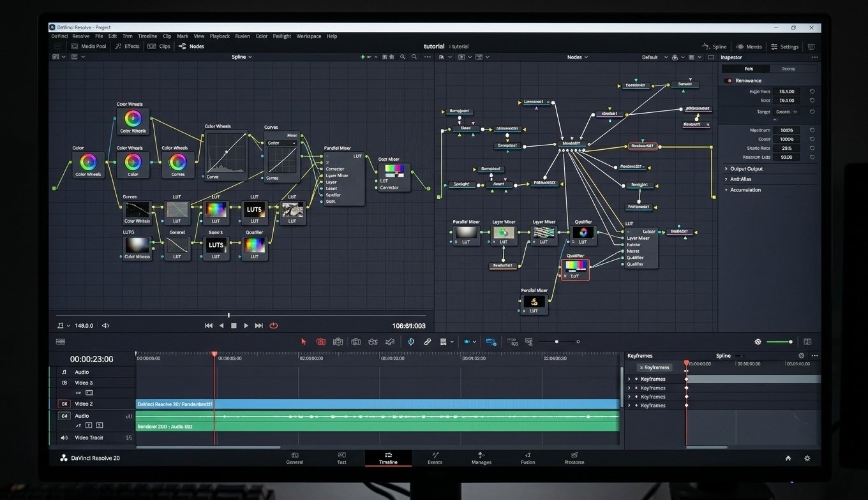868x500 pixels.
Task: Open the Edit menu
Action: [112, 36]
